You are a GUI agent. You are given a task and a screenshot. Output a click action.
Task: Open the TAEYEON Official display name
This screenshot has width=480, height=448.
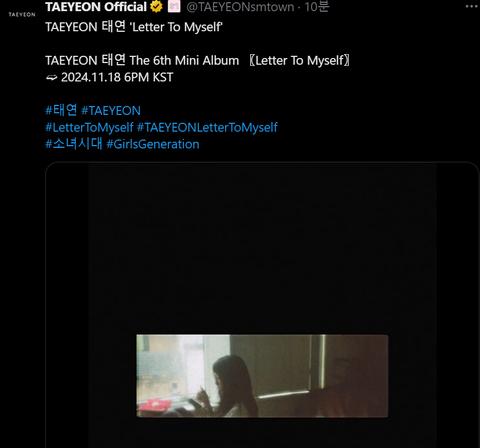[x=96, y=7]
